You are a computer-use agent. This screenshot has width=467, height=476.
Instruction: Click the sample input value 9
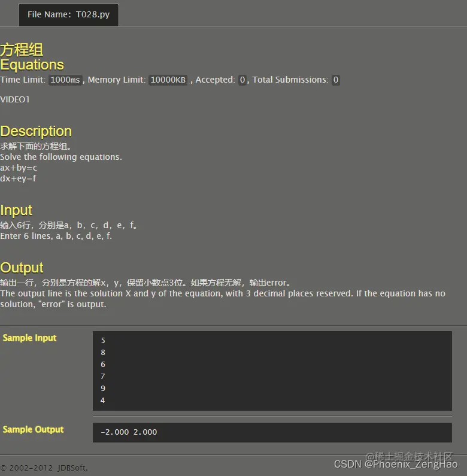tap(103, 388)
